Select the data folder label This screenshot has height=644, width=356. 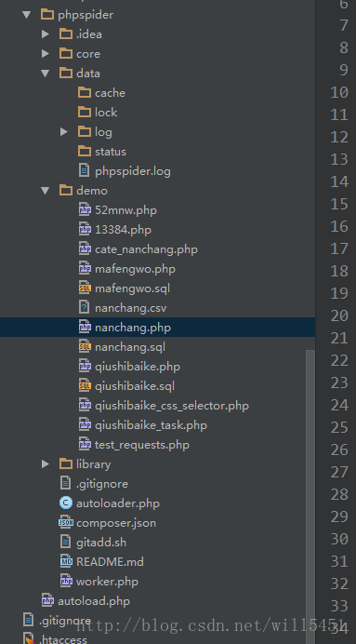pyautogui.click(x=88, y=74)
